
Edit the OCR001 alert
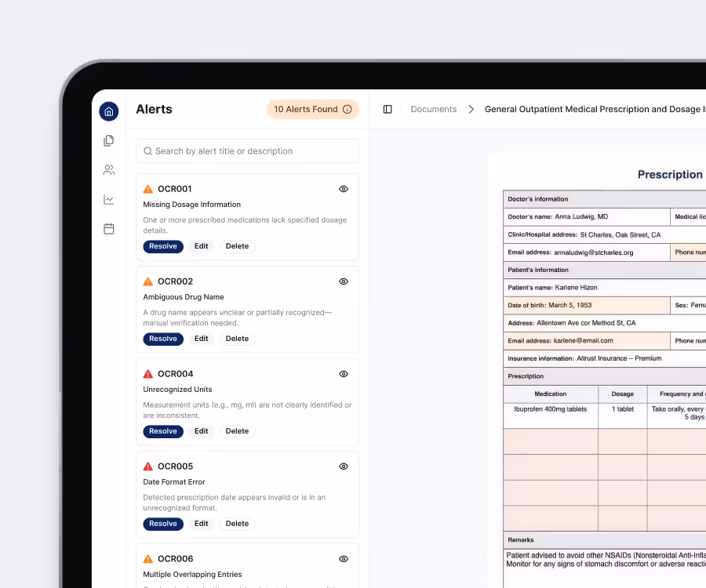pos(202,246)
